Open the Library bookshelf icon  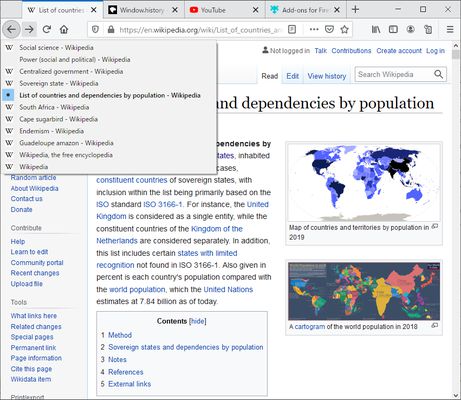point(376,30)
